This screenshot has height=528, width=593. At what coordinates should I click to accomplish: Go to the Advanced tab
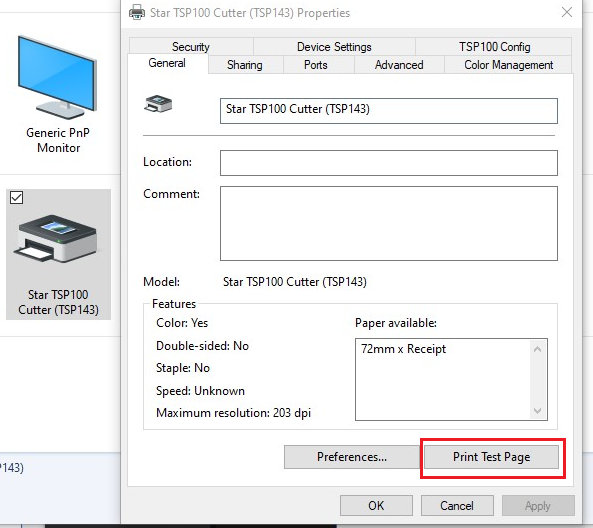point(399,65)
